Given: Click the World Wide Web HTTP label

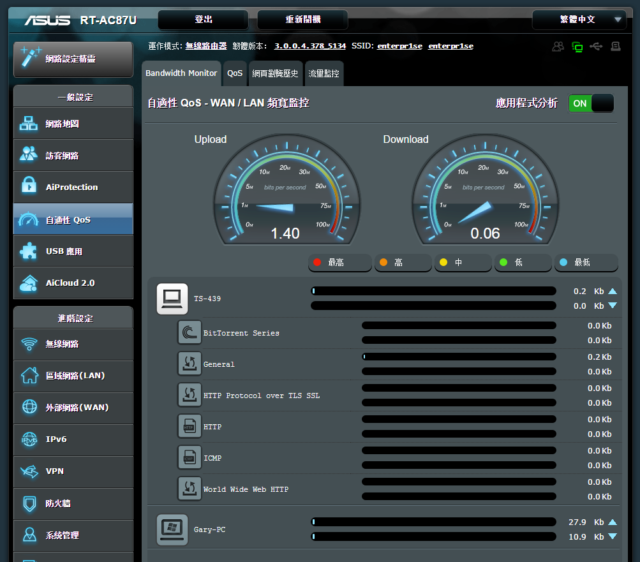Looking at the screenshot, I should pyautogui.click(x=246, y=489).
